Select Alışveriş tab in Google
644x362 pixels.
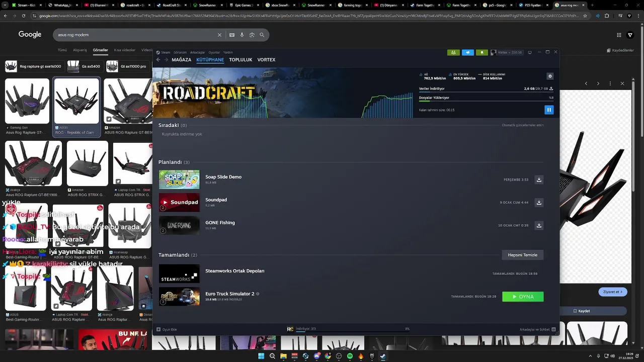[x=80, y=50]
